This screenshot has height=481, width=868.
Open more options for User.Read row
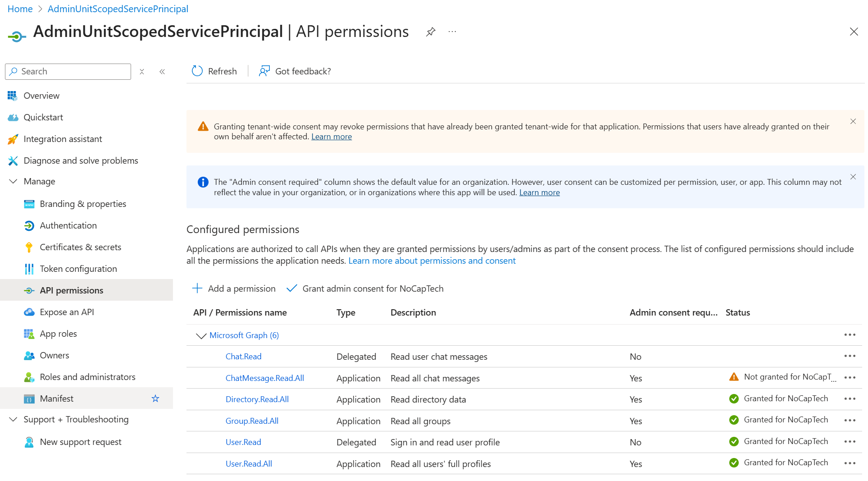coord(850,442)
